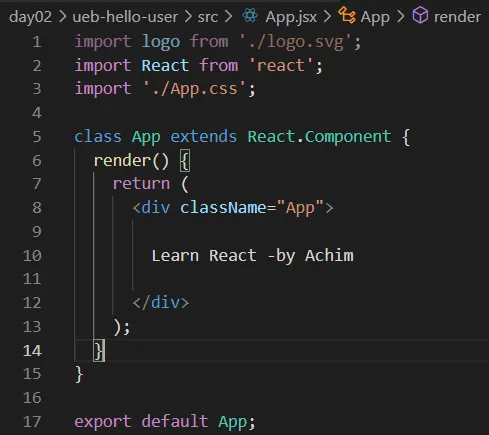Expand the chevron after ueb-hello-user
489x435 pixels.
click(x=188, y=17)
